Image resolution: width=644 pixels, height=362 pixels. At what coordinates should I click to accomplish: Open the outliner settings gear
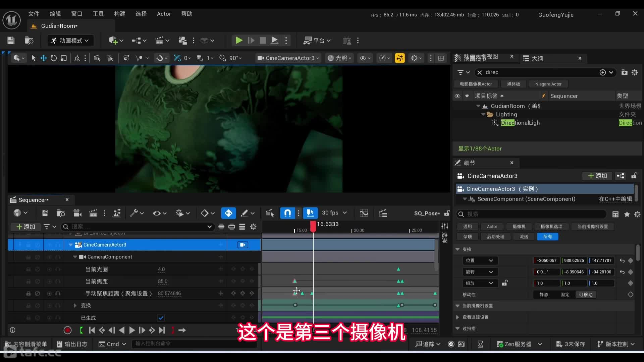pos(635,72)
